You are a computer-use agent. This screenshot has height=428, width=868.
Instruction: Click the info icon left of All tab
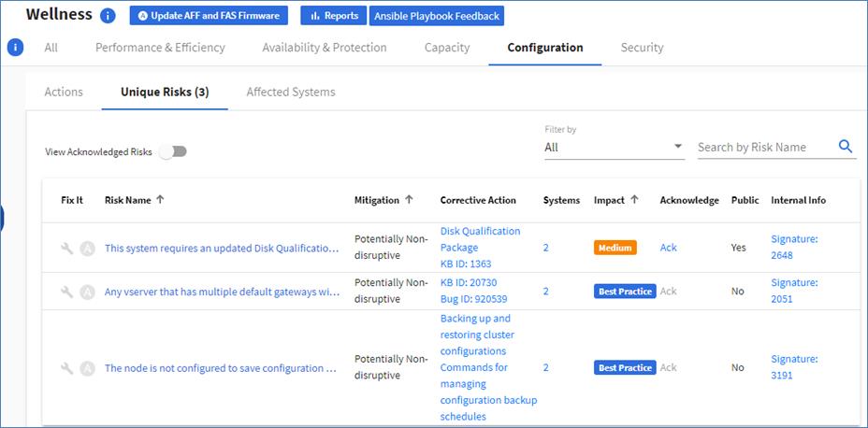(x=15, y=48)
